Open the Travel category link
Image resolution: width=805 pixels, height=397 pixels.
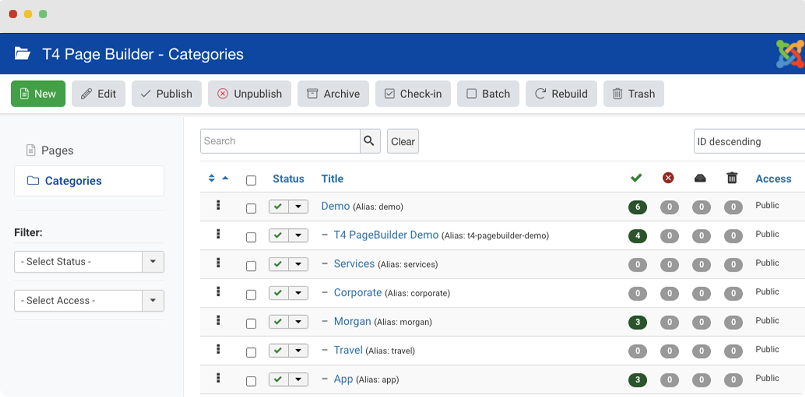(348, 350)
